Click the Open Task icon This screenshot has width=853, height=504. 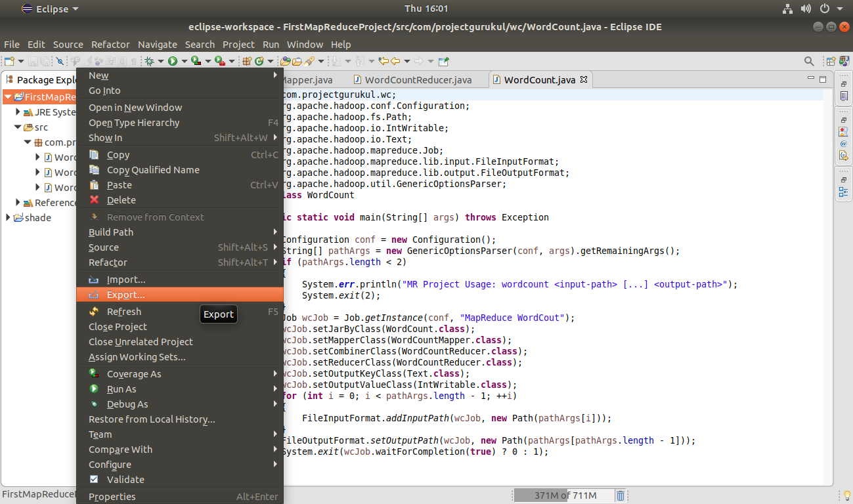click(297, 61)
